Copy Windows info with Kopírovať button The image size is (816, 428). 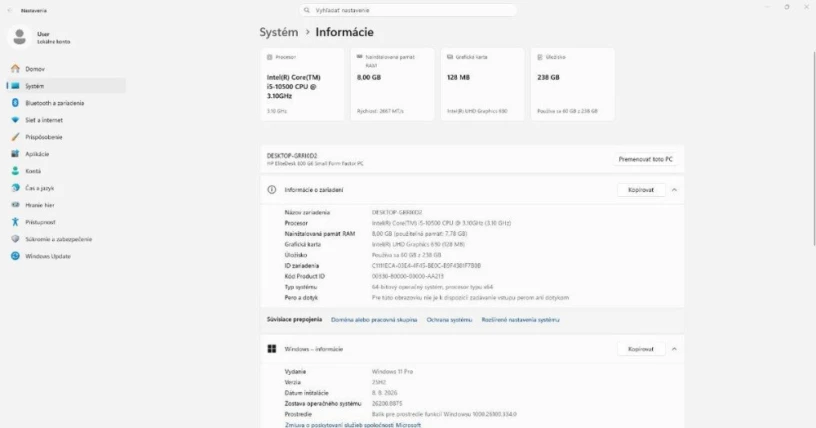click(641, 349)
